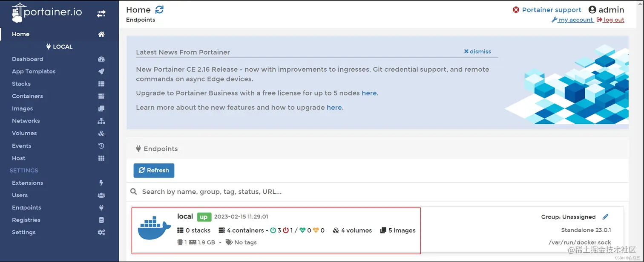The height and width of the screenshot is (262, 644).
Task: Click the timestamp 2023-02-15 11:29:01
Action: pyautogui.click(x=241, y=217)
